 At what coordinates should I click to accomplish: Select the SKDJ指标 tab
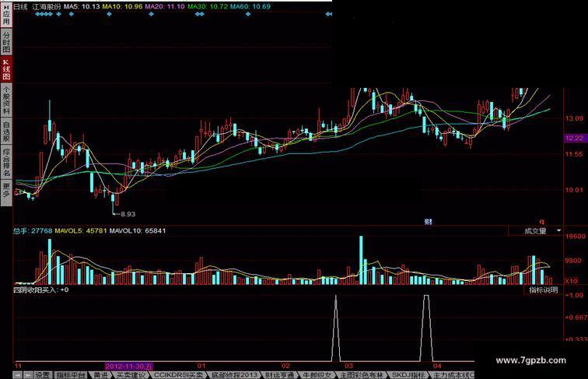click(x=408, y=375)
